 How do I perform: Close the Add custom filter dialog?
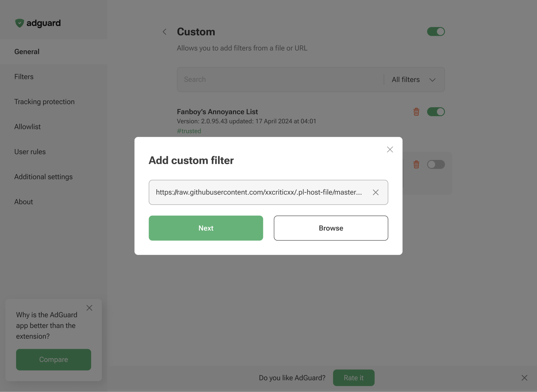click(390, 150)
